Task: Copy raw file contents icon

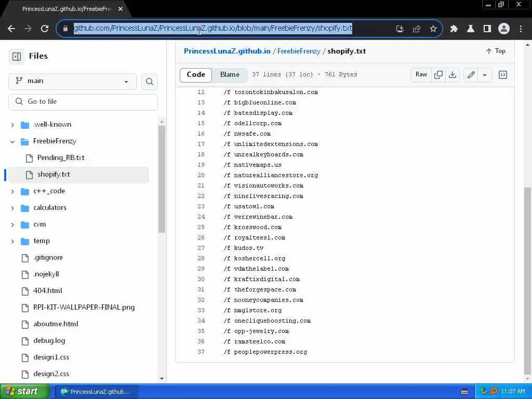Action: click(x=438, y=75)
